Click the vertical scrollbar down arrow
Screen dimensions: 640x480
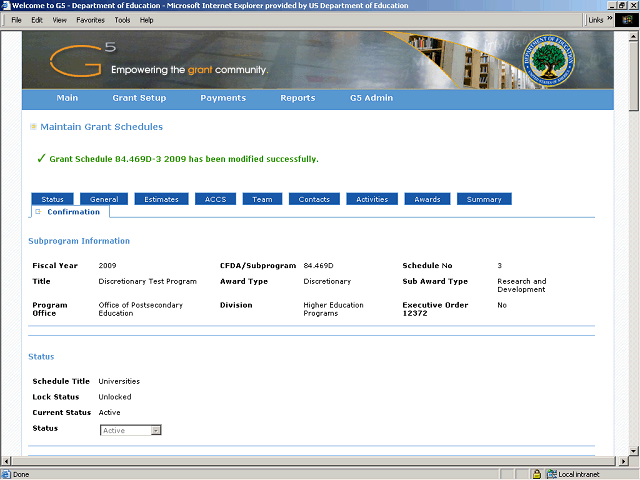pyautogui.click(x=633, y=451)
